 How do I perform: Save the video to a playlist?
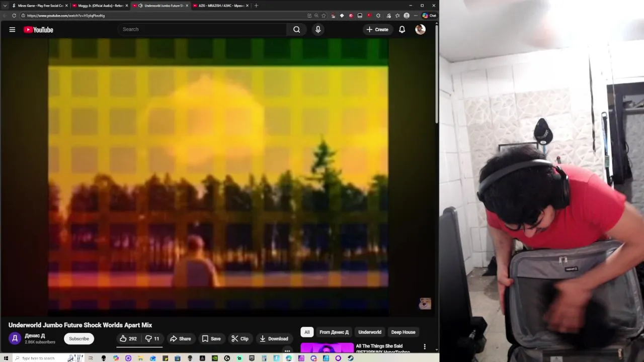211,339
